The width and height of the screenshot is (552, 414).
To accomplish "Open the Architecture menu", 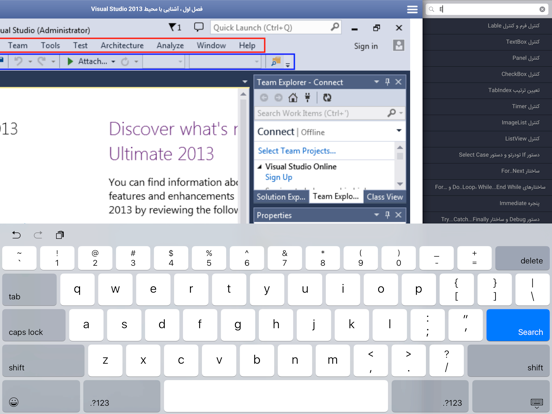I will (122, 45).
